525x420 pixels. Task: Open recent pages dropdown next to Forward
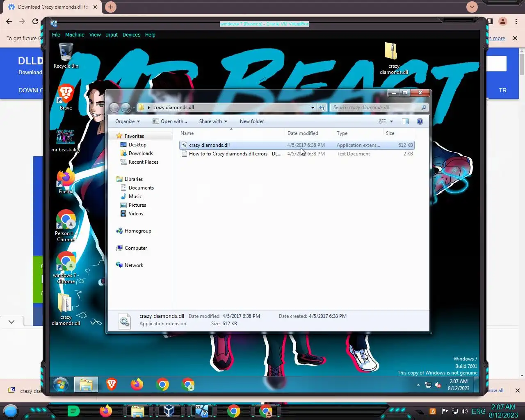134,108
